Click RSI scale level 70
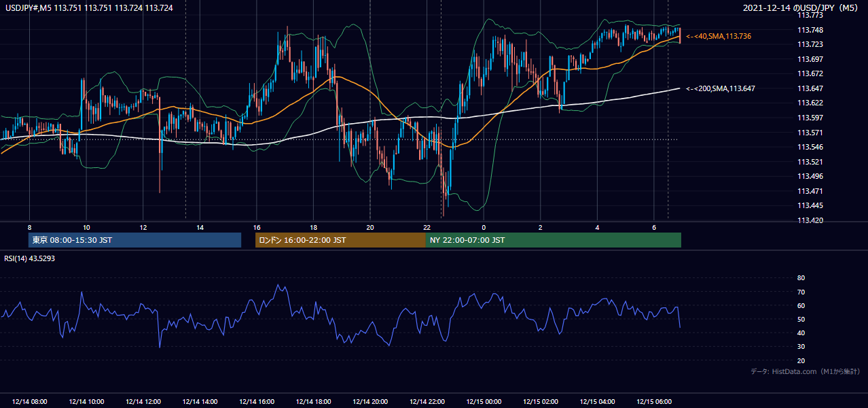Viewport: 868px width, 408px height. point(801,292)
